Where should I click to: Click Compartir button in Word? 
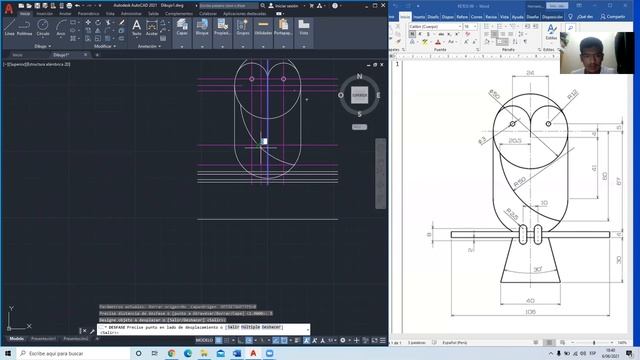click(613, 16)
